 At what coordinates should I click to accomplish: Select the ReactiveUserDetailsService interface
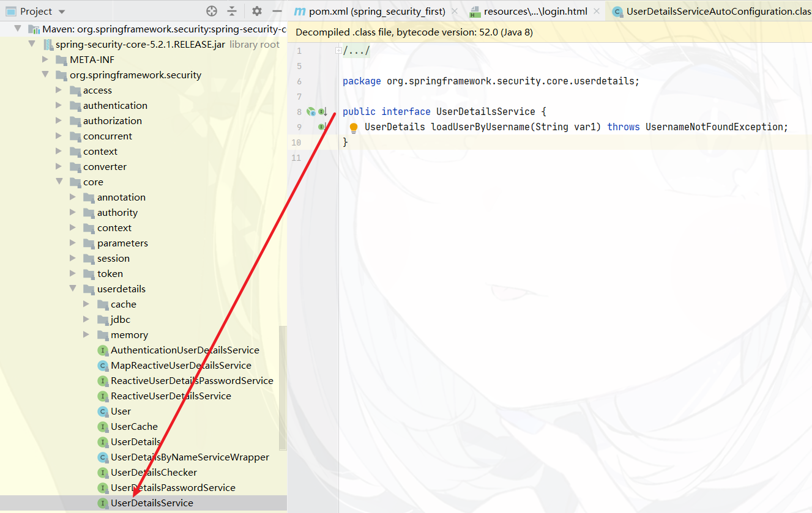171,396
